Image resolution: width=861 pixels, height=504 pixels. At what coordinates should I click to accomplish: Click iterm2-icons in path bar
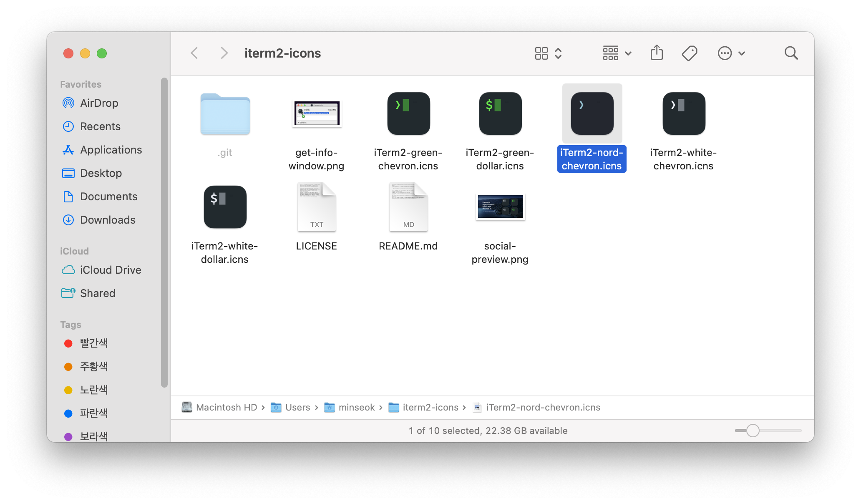pyautogui.click(x=423, y=407)
